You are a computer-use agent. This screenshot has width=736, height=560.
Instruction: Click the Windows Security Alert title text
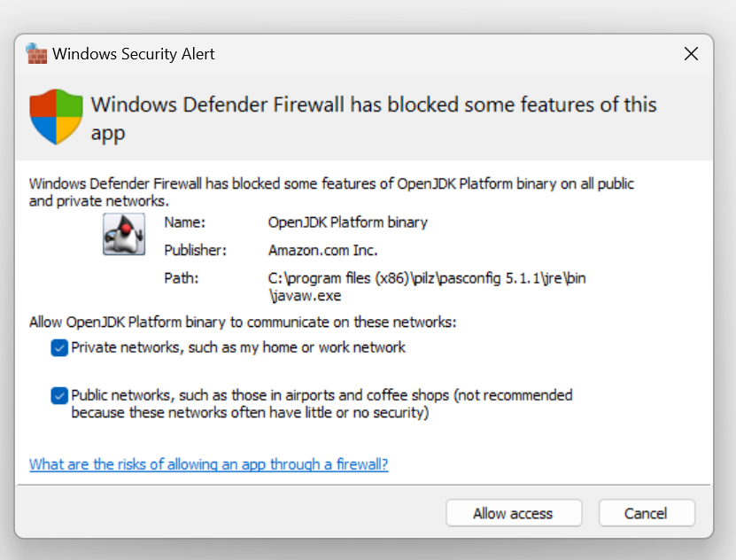tap(134, 54)
